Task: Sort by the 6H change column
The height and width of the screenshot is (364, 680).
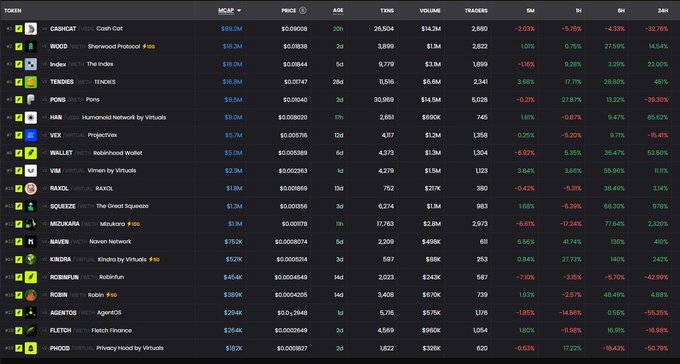Action: (621, 10)
